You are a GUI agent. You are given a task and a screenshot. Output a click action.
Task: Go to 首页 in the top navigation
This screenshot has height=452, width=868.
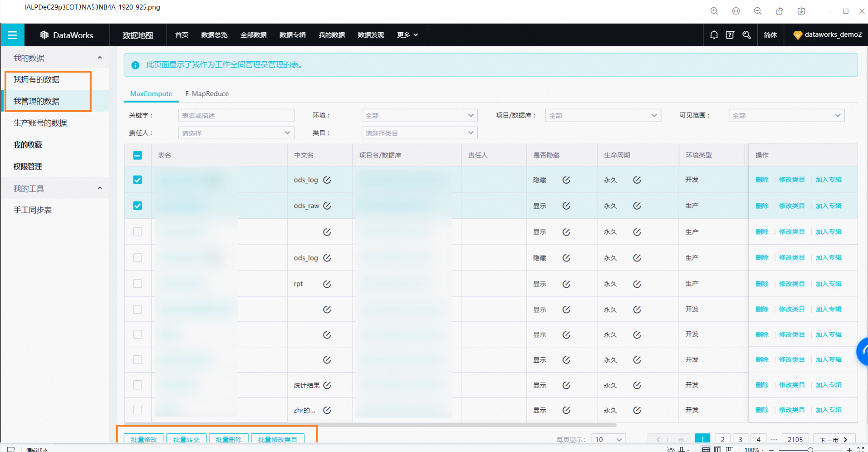coord(181,35)
